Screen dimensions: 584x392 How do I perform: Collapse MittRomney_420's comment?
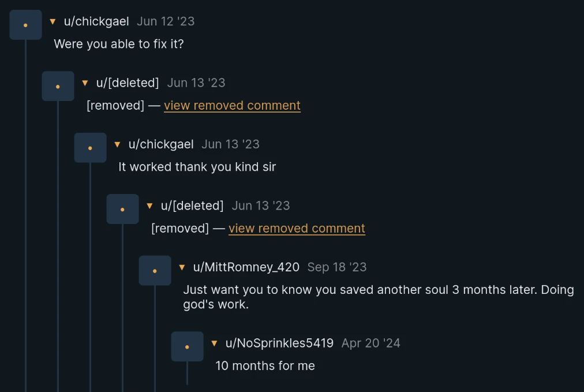click(182, 267)
